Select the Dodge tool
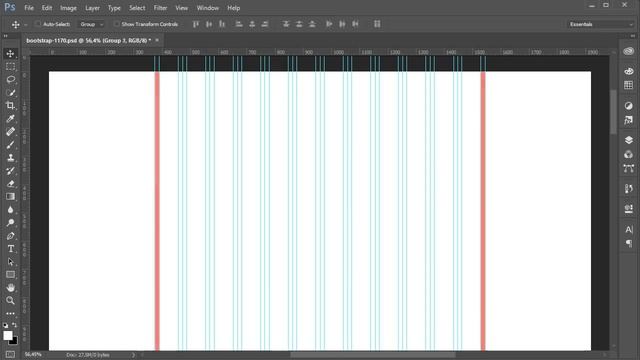 pyautogui.click(x=11, y=223)
